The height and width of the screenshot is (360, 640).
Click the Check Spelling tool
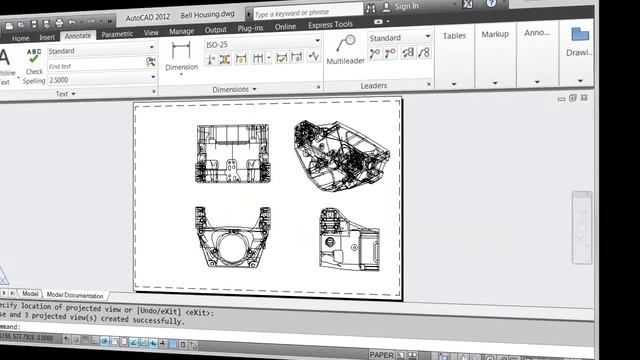coord(34,66)
